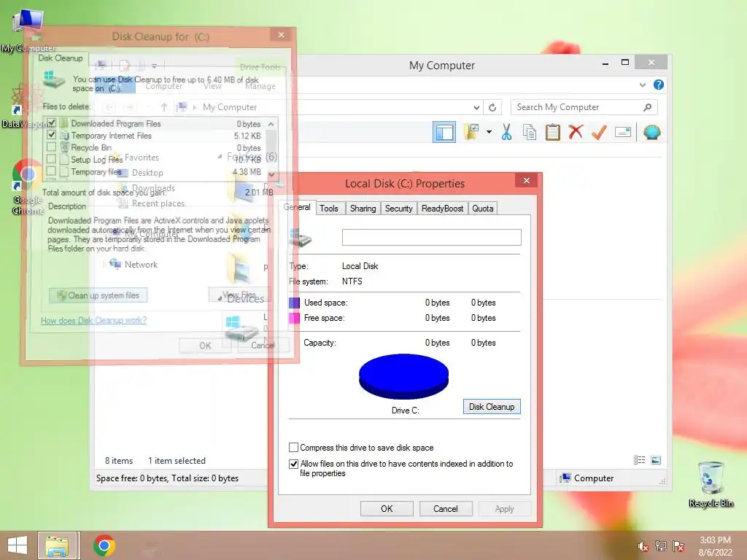This screenshot has width=747, height=560.
Task: Check Recycle Bin in Disk Cleanup list
Action: 52,147
